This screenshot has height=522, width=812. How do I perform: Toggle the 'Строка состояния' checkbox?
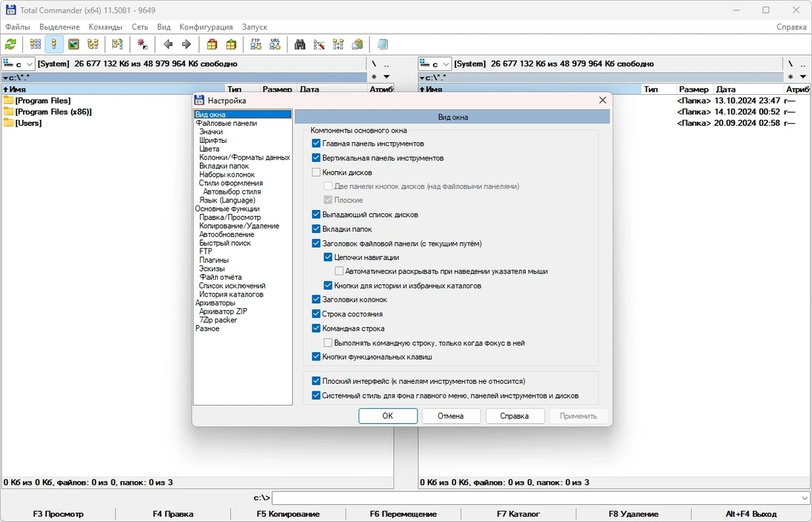316,314
